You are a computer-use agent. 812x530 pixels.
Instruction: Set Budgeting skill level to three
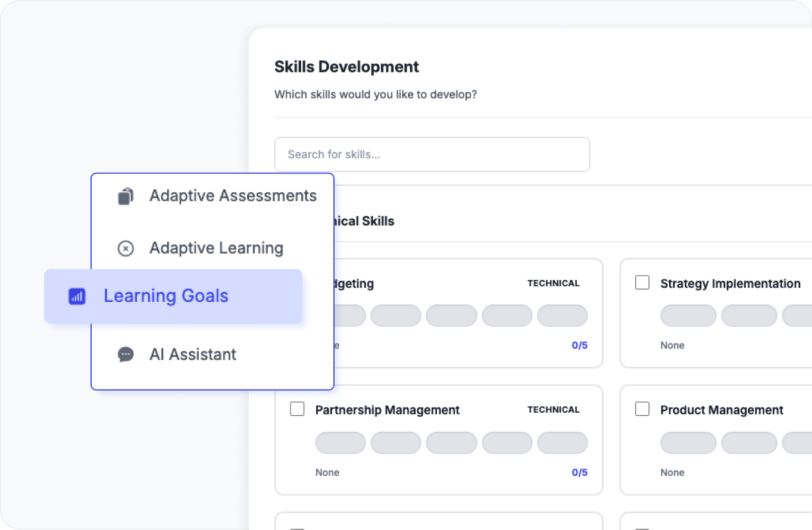[x=451, y=316]
